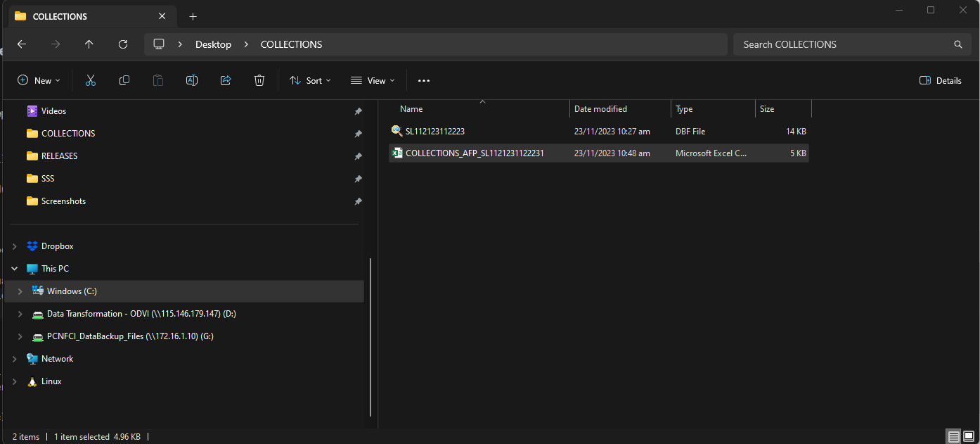Screen dimensions: 980x444
Task: Expand the Windows (C:) drive node
Action: pos(20,291)
